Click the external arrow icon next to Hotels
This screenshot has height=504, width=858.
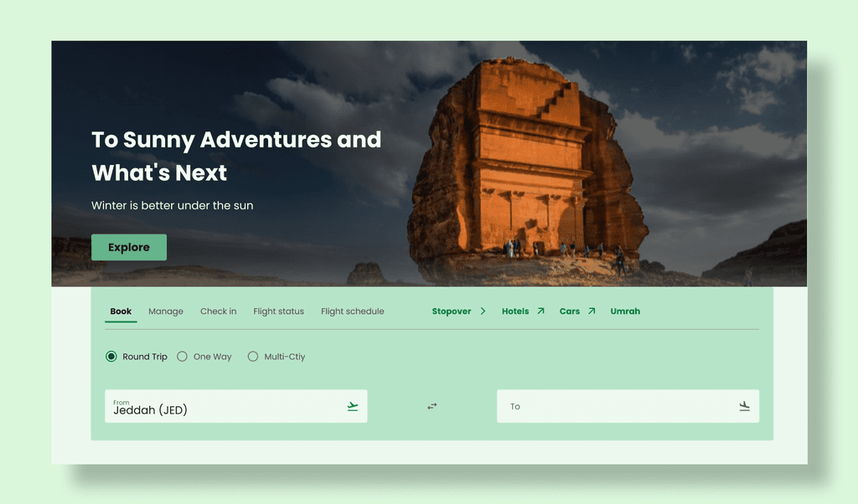coord(540,311)
